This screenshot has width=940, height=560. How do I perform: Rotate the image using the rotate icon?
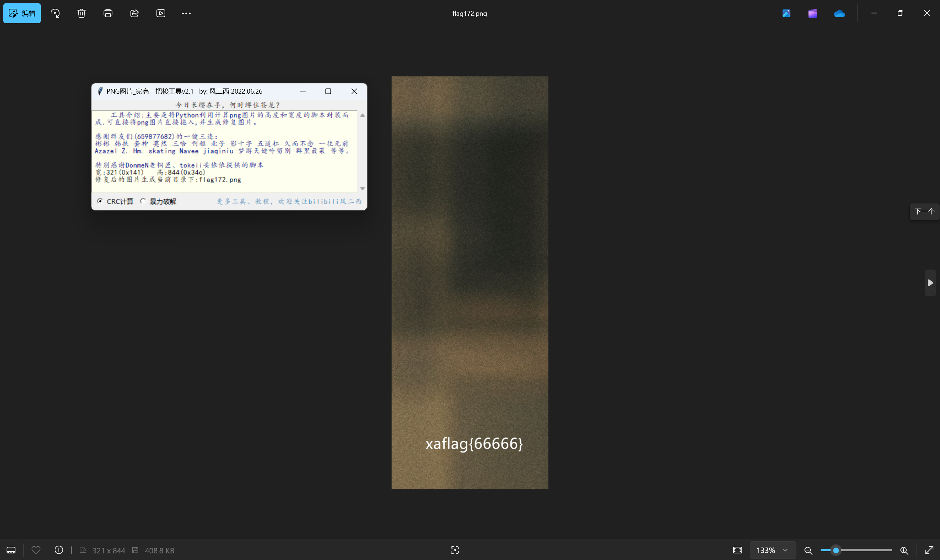[55, 13]
